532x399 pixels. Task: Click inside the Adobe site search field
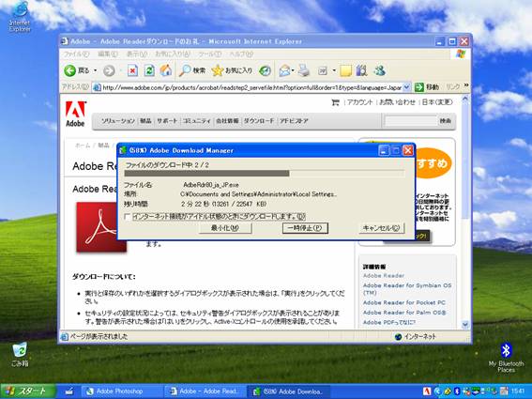411,121
